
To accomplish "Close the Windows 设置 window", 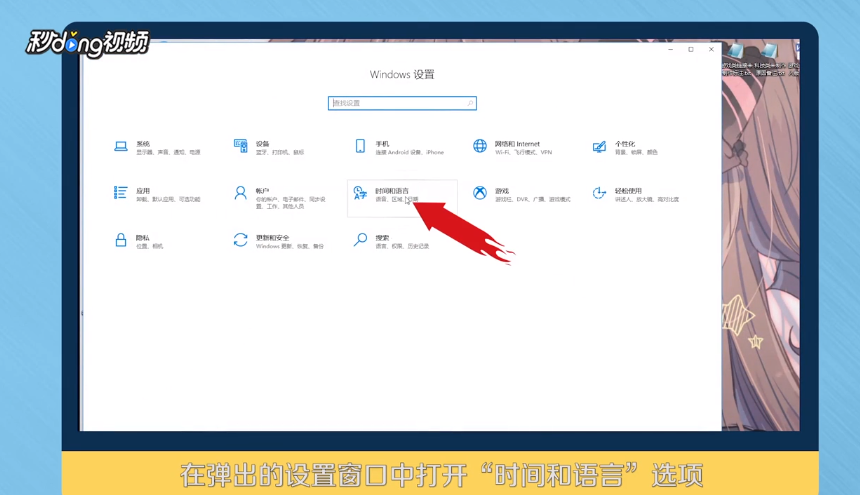I will pos(711,49).
